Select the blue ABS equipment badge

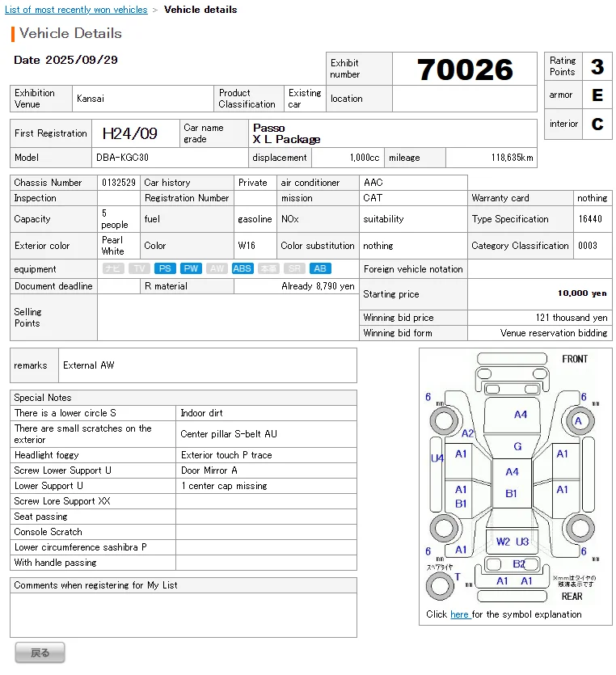point(242,268)
